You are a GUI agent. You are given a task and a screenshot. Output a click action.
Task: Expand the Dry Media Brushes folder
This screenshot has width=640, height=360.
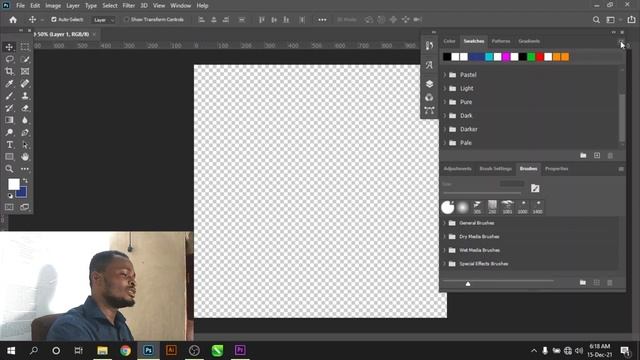coord(444,236)
